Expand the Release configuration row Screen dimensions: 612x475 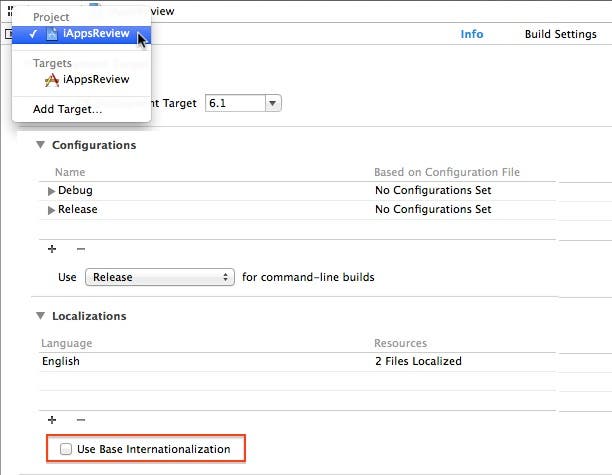(x=51, y=210)
